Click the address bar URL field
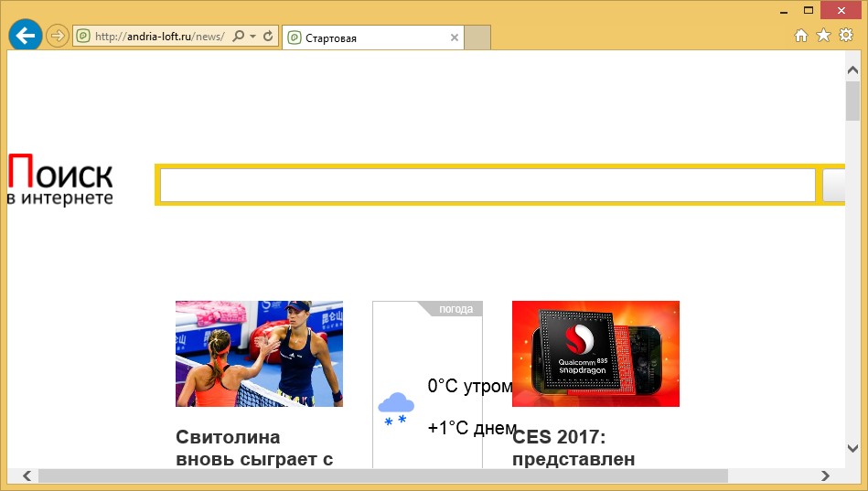 click(155, 37)
